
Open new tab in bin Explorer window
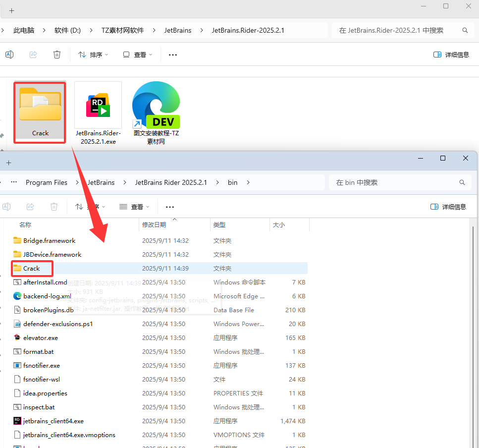(x=8, y=163)
